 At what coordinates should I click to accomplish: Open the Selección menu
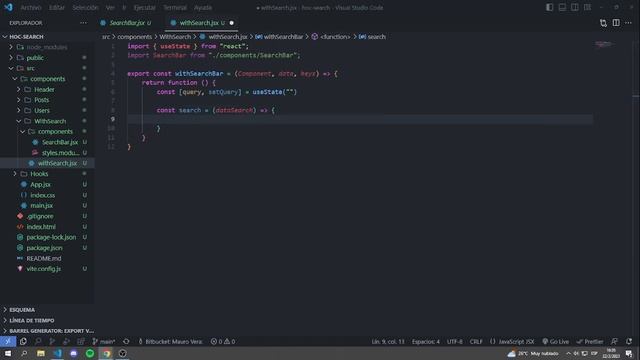(85, 7)
